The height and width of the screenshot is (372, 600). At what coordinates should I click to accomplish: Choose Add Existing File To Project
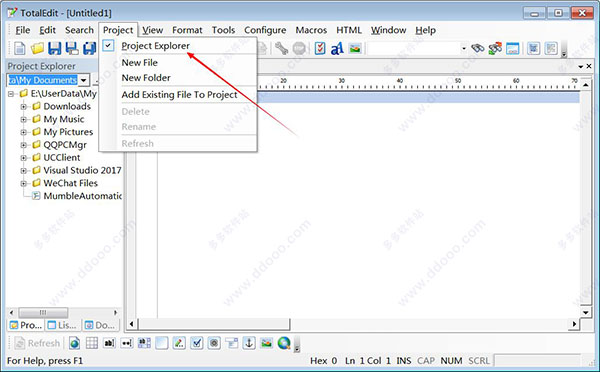(179, 95)
